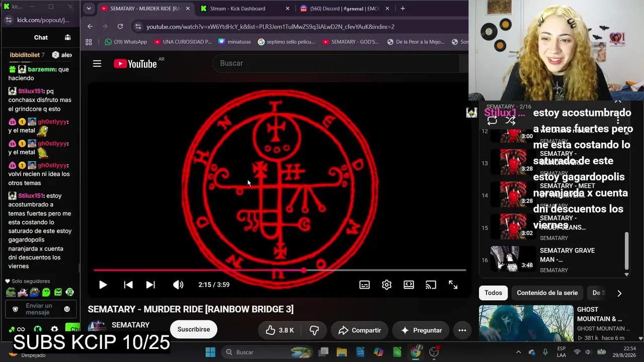
Task: Open File Explorer from the taskbar
Action: point(342,352)
